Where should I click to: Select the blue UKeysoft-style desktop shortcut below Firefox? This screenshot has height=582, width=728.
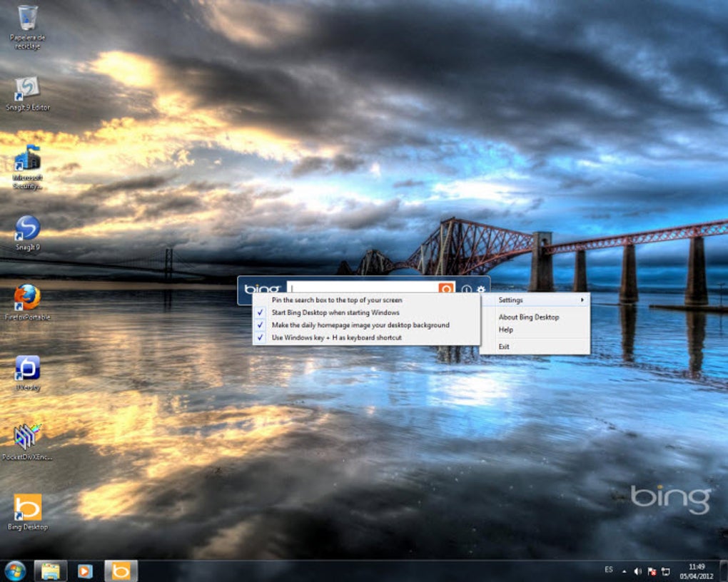[x=27, y=373]
